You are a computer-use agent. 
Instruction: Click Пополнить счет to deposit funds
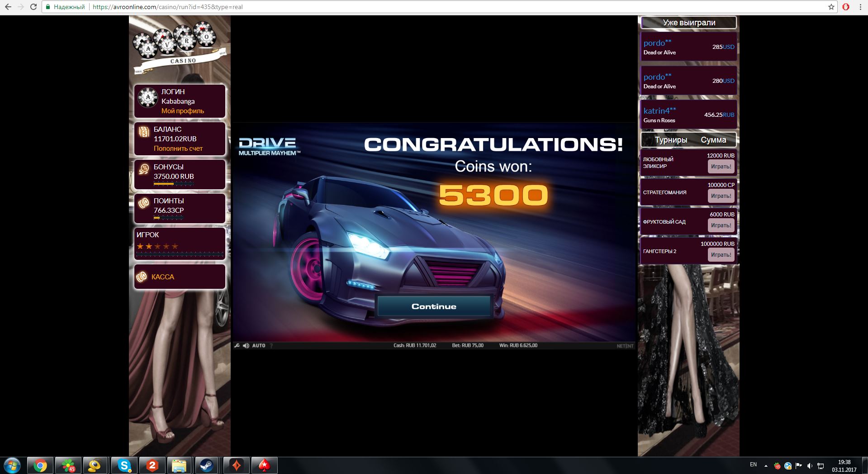[178, 148]
